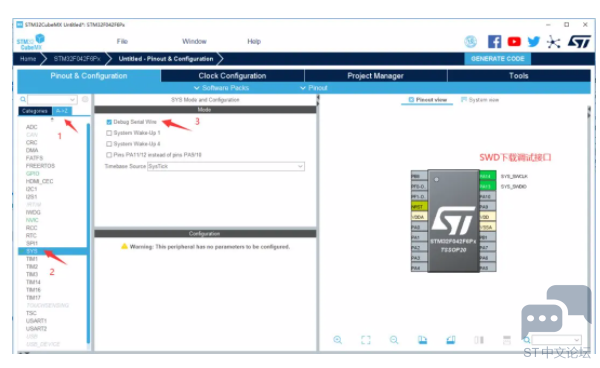Click the panel splitter arrows near Mode header

tap(318, 100)
